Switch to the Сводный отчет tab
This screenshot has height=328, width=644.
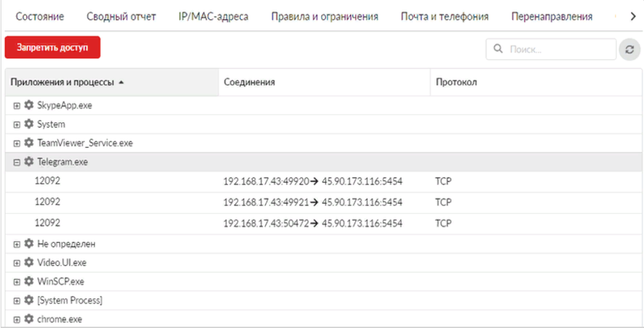coord(121,16)
